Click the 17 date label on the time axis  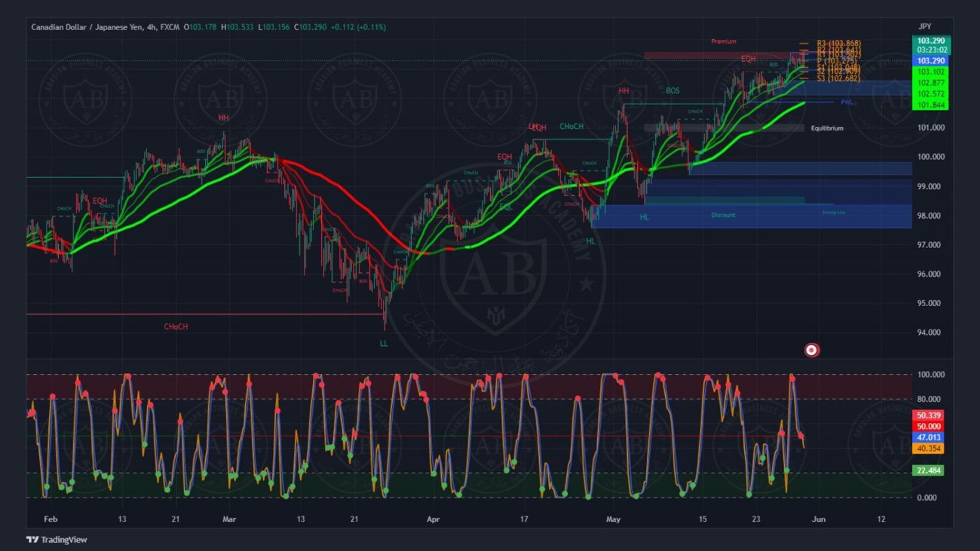tap(524, 520)
